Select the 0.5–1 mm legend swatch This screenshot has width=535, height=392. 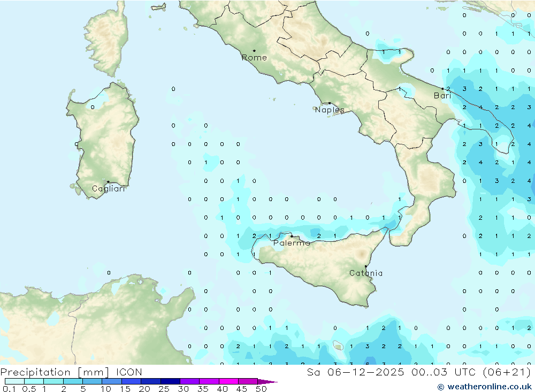tap(34, 381)
